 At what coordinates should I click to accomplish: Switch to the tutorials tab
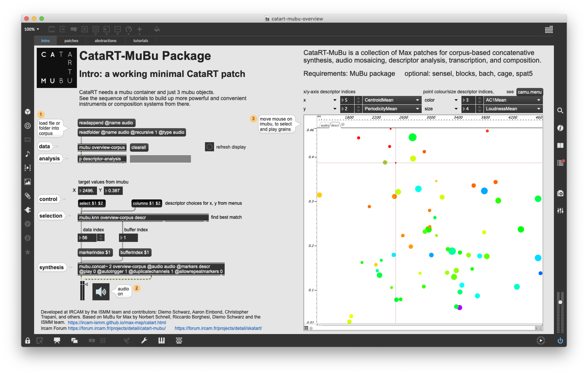(x=140, y=41)
